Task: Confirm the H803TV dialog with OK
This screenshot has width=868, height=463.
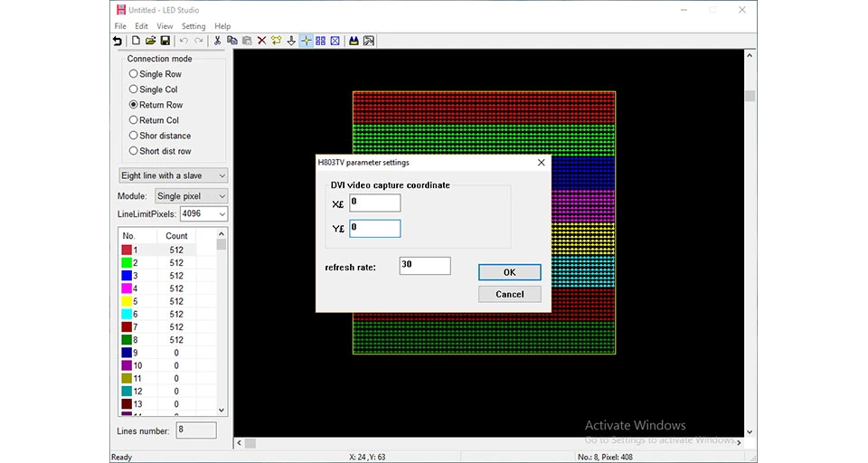Action: (509, 272)
